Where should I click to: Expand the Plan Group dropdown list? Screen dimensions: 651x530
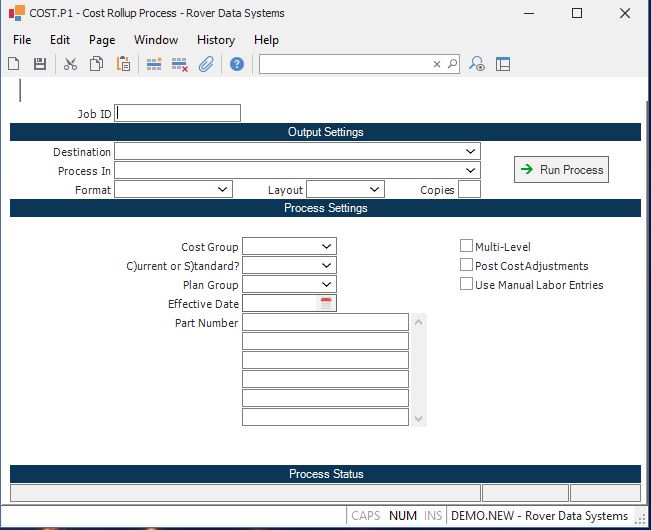(327, 285)
